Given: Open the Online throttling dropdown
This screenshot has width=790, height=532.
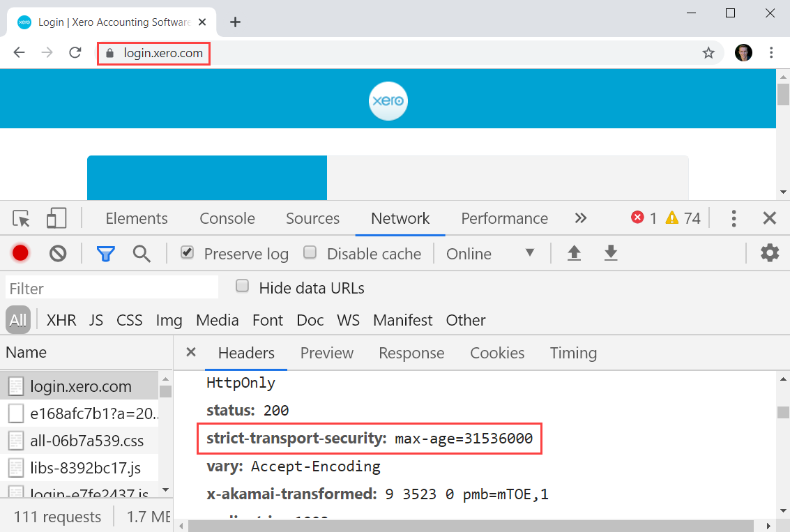Looking at the screenshot, I should point(489,253).
